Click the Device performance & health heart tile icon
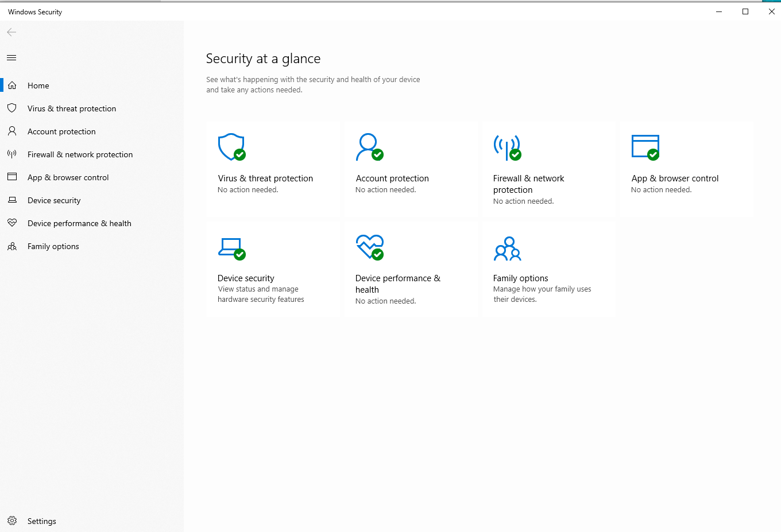The width and height of the screenshot is (781, 532). (369, 247)
